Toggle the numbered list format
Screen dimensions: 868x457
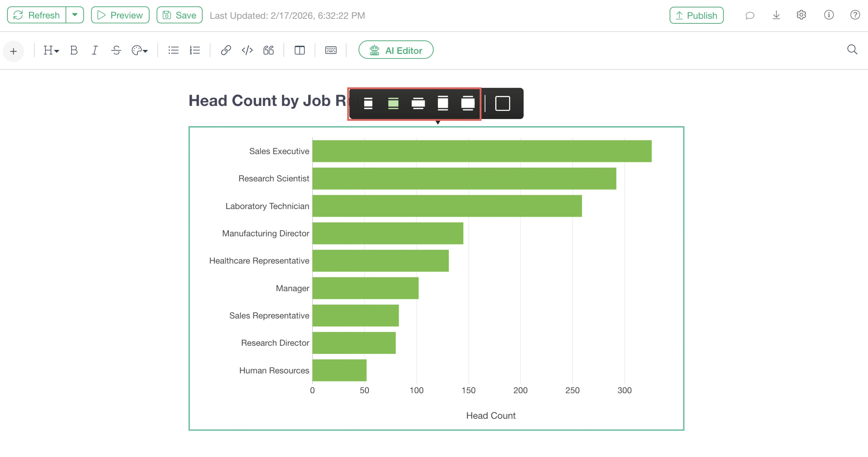pos(195,50)
